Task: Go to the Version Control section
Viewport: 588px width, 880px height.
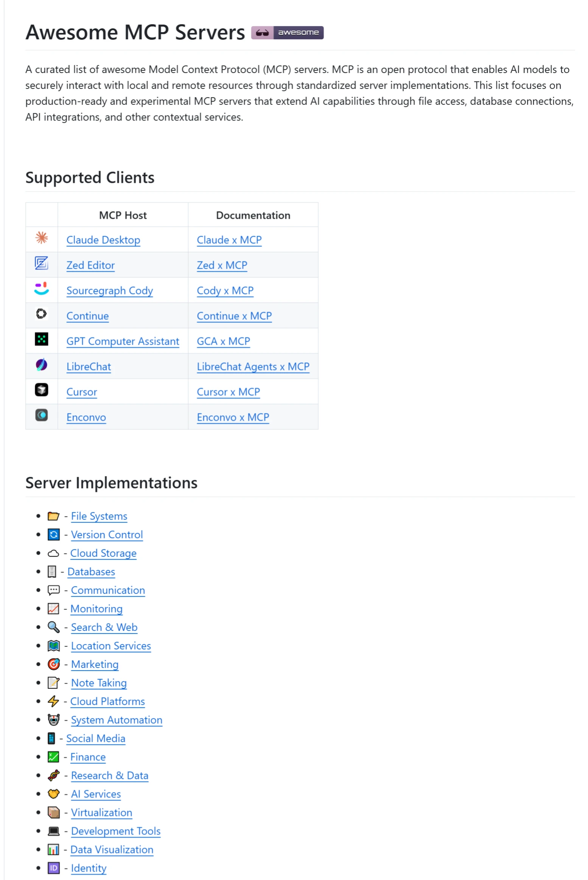Action: pos(107,535)
